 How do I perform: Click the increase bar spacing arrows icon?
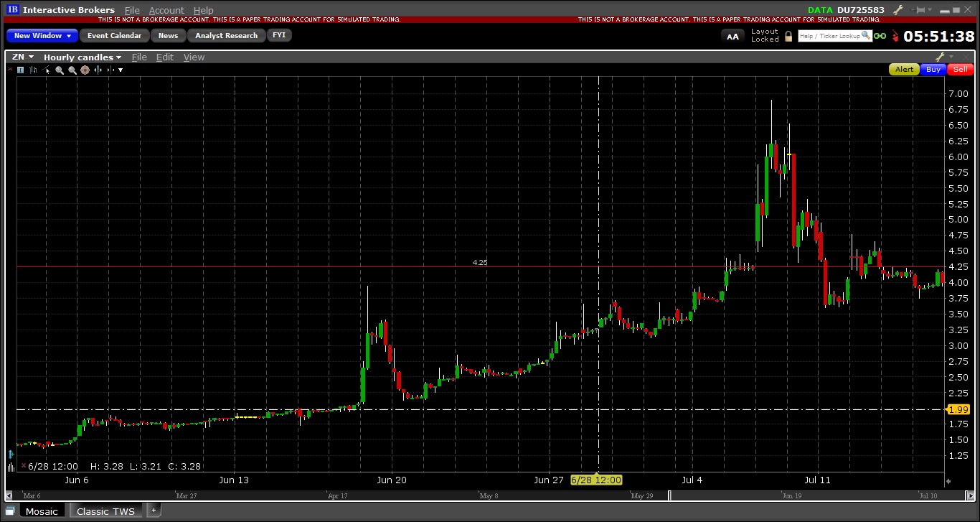(x=98, y=70)
